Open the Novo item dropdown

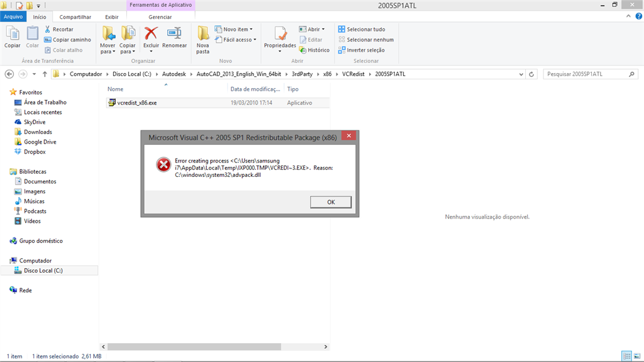point(234,29)
